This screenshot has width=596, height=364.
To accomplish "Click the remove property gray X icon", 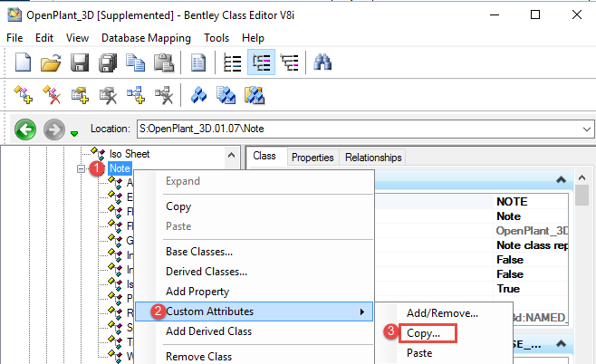I will click(x=108, y=95).
